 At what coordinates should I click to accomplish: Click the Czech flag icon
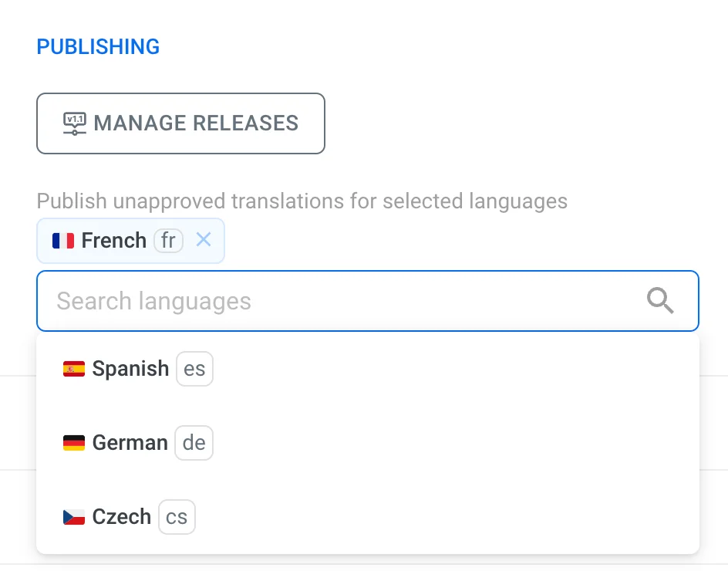click(x=74, y=517)
